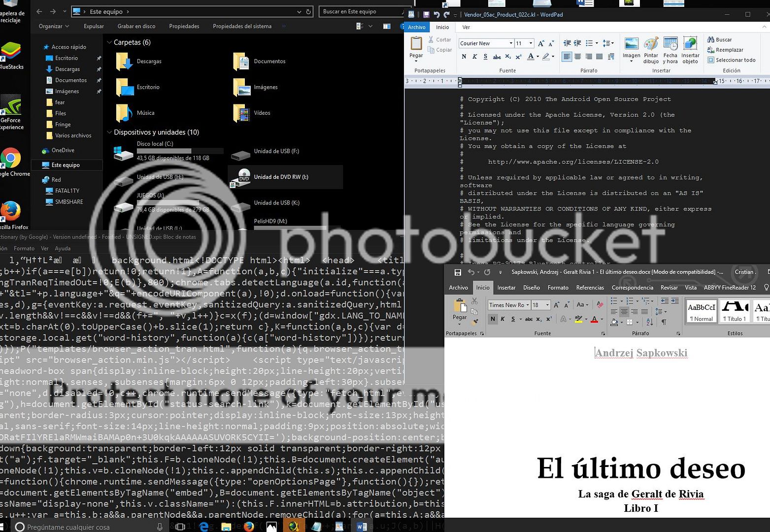
Task: Click the Word format painter brush
Action: [x=475, y=322]
